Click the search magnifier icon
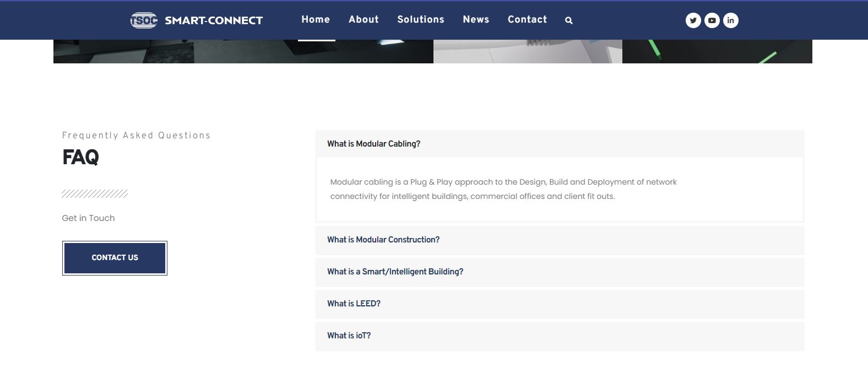This screenshot has width=868, height=383. coord(569,20)
